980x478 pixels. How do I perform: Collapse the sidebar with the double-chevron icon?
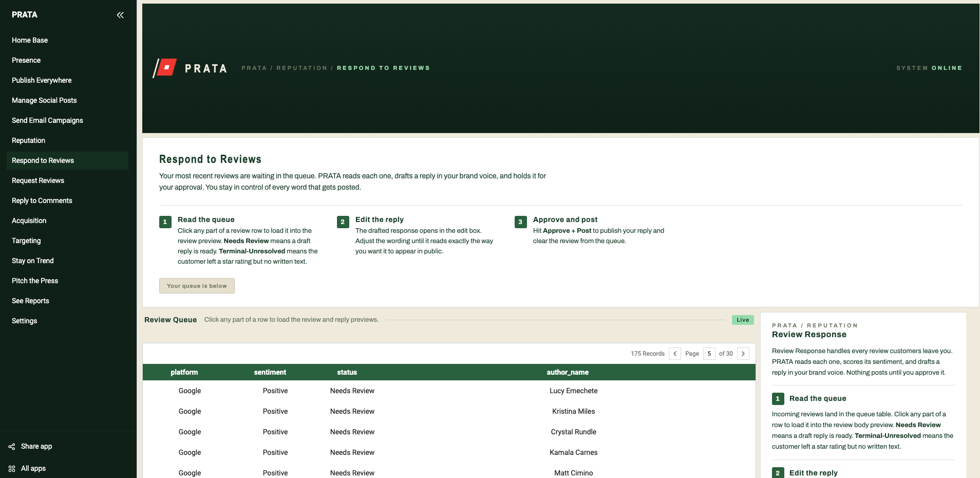[x=120, y=15]
